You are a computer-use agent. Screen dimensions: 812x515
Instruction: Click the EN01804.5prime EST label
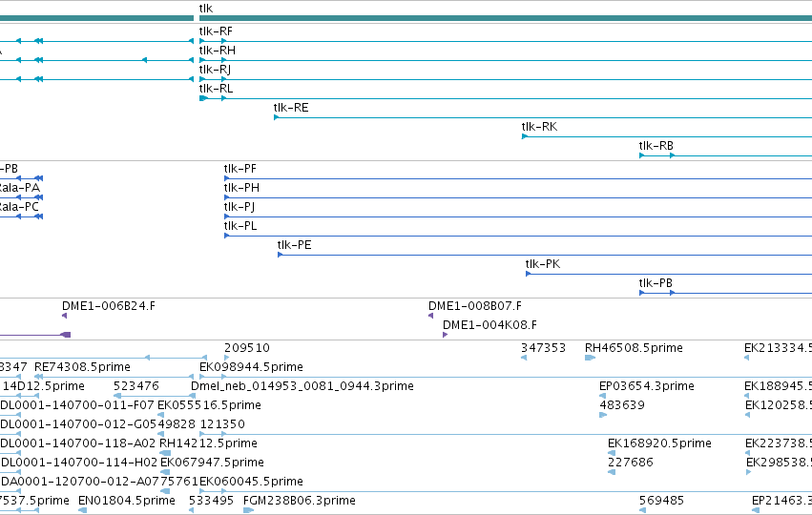click(127, 502)
